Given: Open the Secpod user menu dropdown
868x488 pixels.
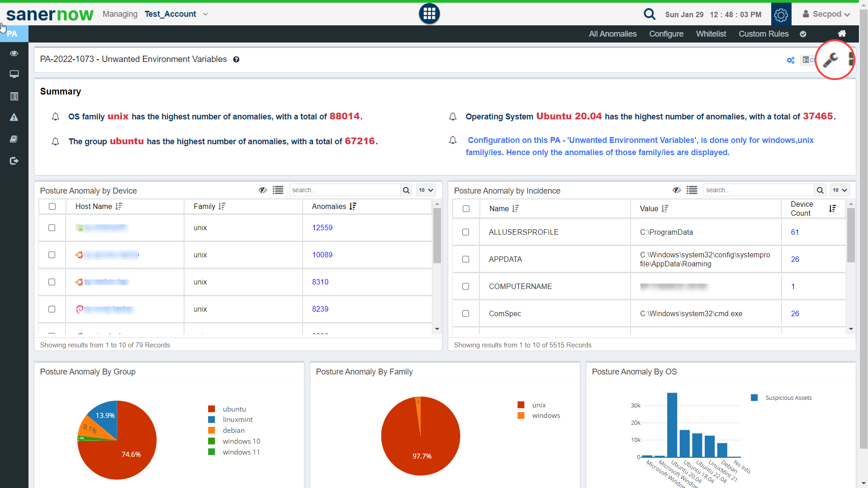Looking at the screenshot, I should pyautogui.click(x=826, y=14).
